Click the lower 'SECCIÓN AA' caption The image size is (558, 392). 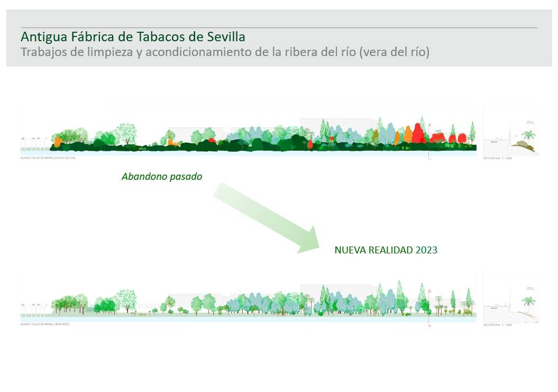pos(497,324)
